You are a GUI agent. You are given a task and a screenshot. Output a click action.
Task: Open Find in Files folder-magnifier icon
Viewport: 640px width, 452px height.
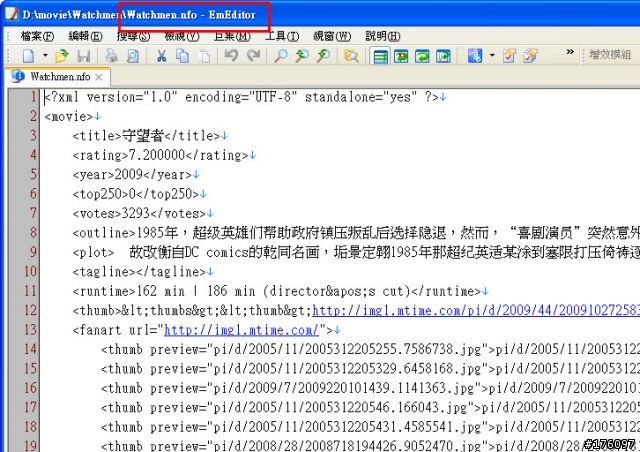tap(351, 56)
